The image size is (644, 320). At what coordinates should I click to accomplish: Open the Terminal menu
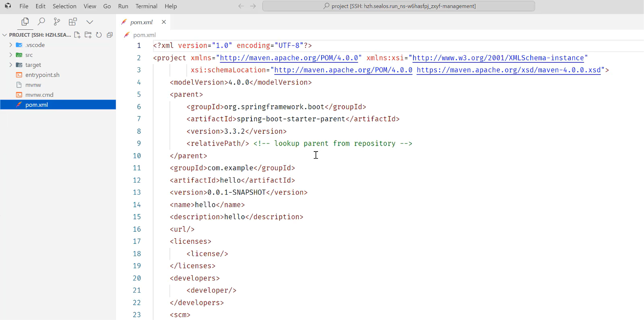coord(146,6)
